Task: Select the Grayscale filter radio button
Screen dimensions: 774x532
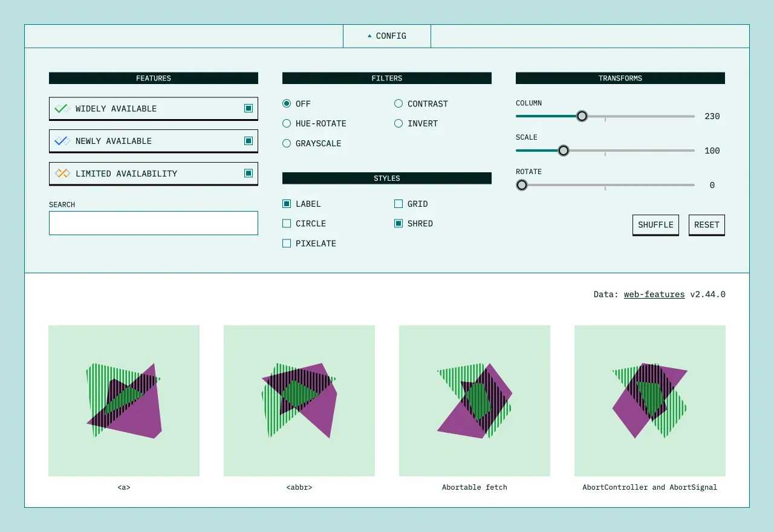Action: pyautogui.click(x=287, y=143)
